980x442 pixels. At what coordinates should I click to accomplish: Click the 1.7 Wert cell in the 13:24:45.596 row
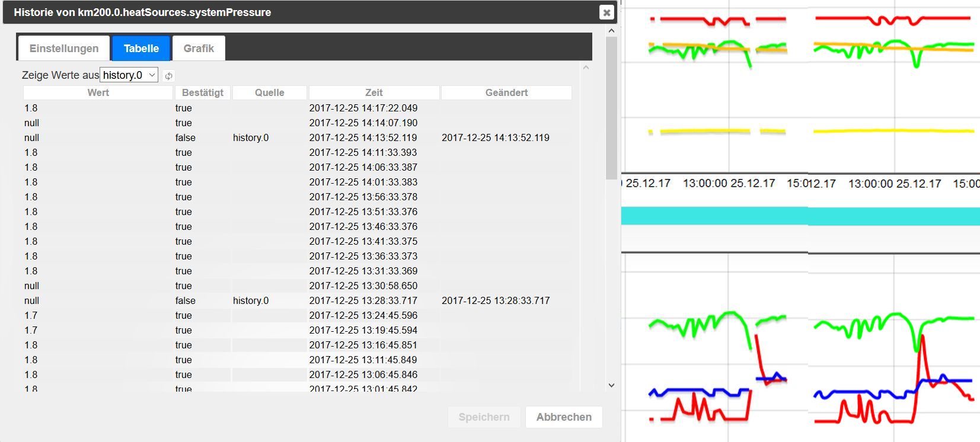pyautogui.click(x=31, y=315)
